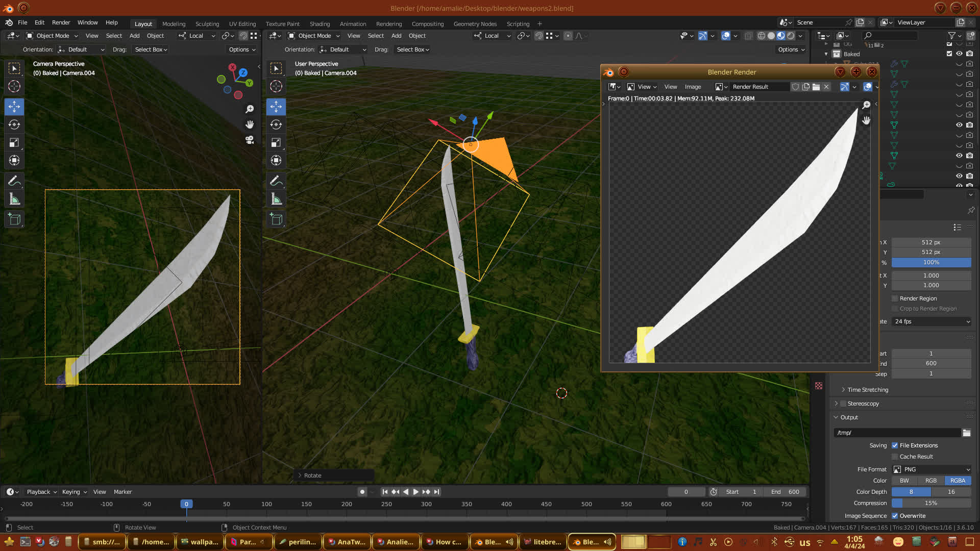Image resolution: width=980 pixels, height=551 pixels.
Task: Select the Rotate tool in left toolbar
Action: (14, 124)
